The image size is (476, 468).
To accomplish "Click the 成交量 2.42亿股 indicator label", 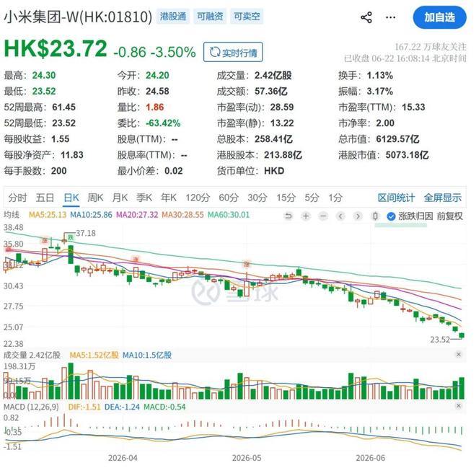I will (32, 355).
